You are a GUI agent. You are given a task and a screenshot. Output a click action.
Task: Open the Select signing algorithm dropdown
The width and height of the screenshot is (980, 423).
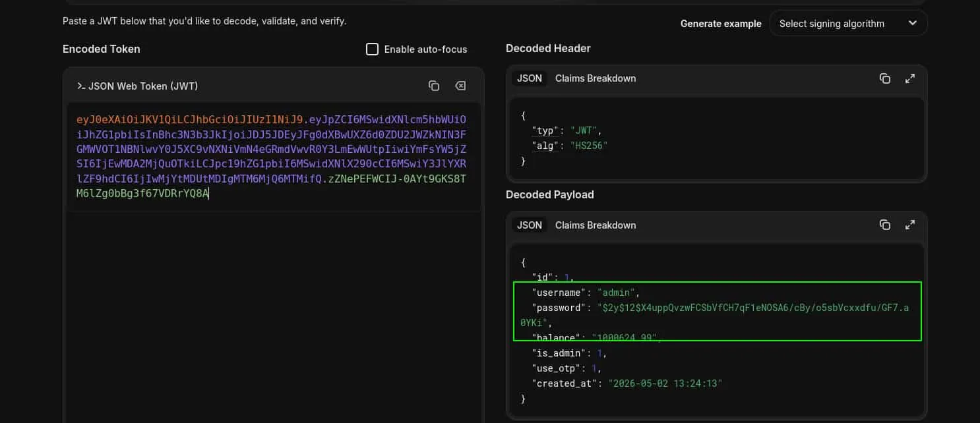click(848, 23)
